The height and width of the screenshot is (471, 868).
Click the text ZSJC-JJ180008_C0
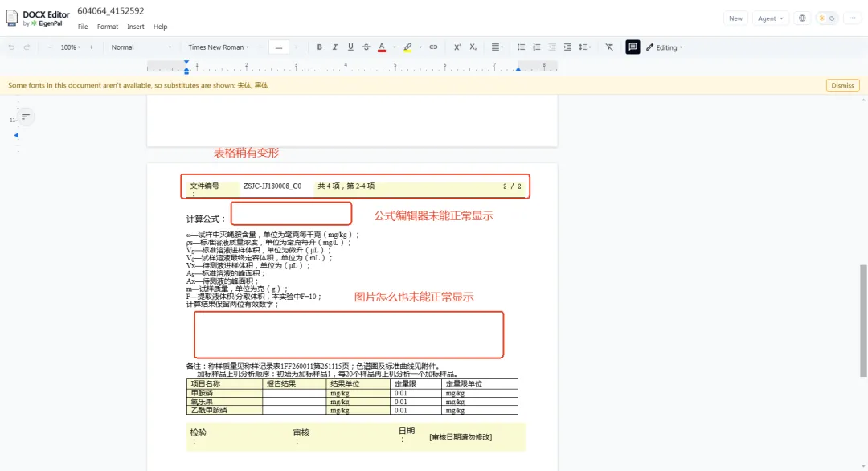click(272, 186)
